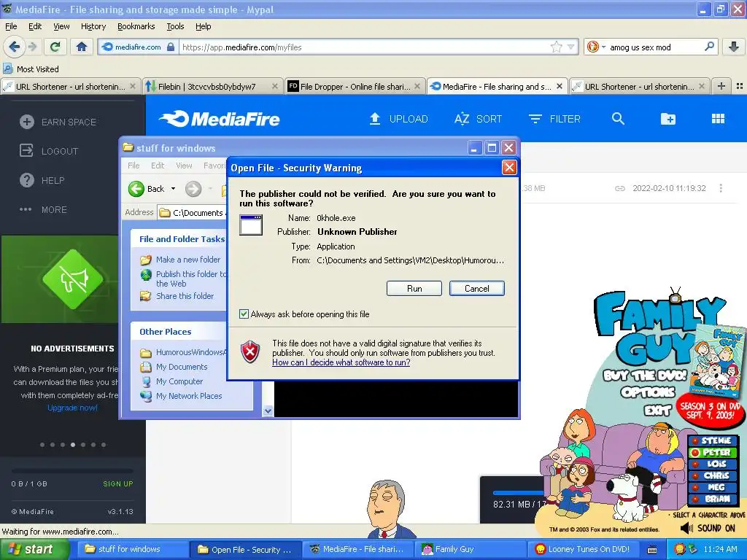Click the Upgrade now! link
Viewport: 747px width, 560px height.
click(72, 408)
